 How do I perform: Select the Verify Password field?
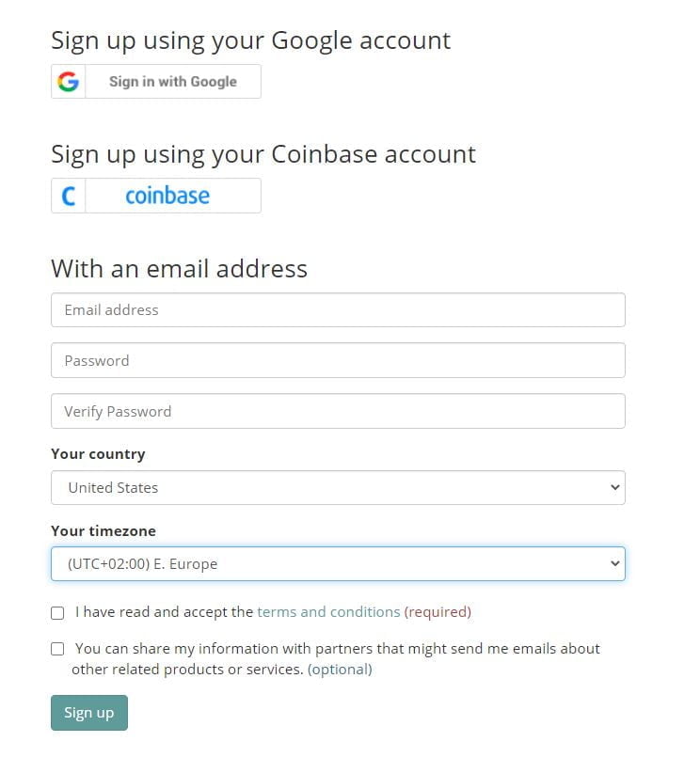338,411
